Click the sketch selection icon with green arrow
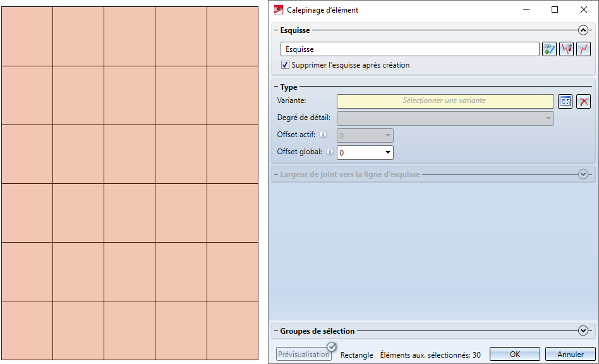599x364 pixels. [549, 49]
